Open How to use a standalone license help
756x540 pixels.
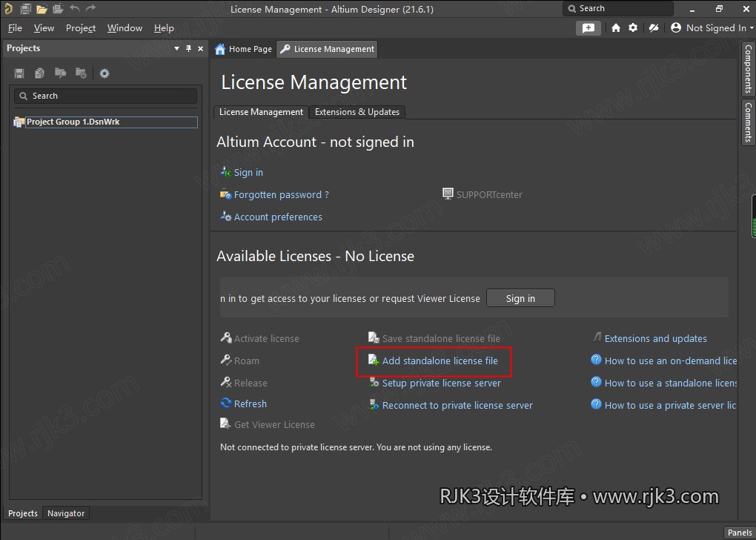(x=670, y=383)
